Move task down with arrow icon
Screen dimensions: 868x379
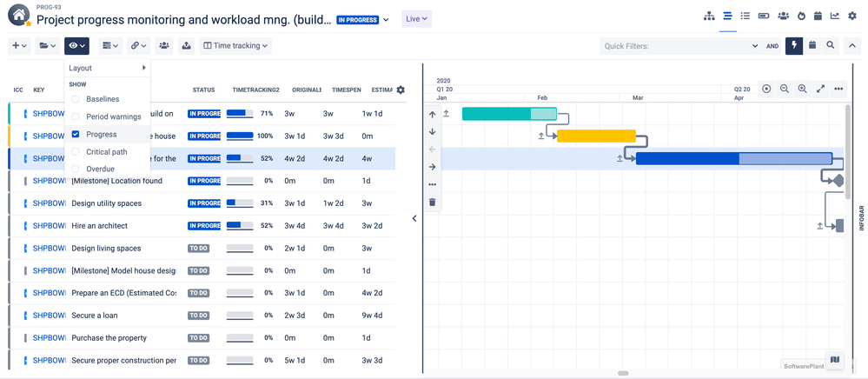point(433,132)
